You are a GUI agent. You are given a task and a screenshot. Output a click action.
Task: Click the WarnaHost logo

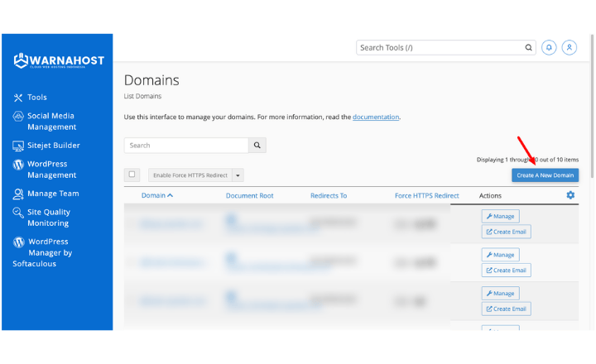click(59, 60)
